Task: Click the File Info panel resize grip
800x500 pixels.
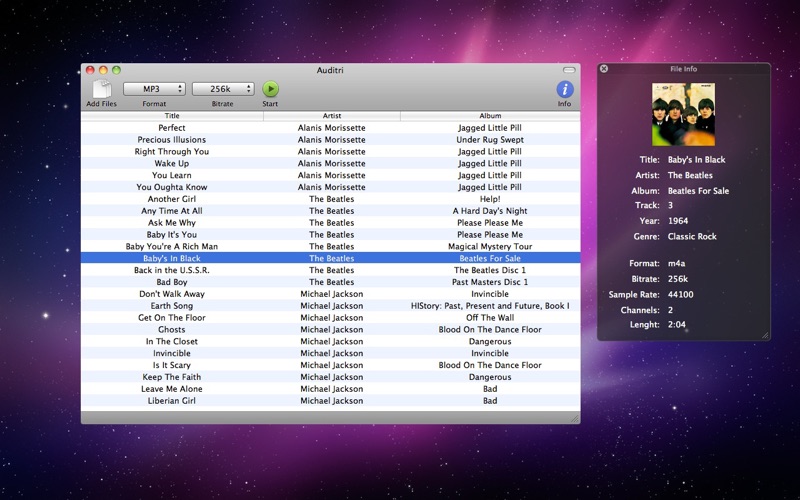Action: coord(765,335)
